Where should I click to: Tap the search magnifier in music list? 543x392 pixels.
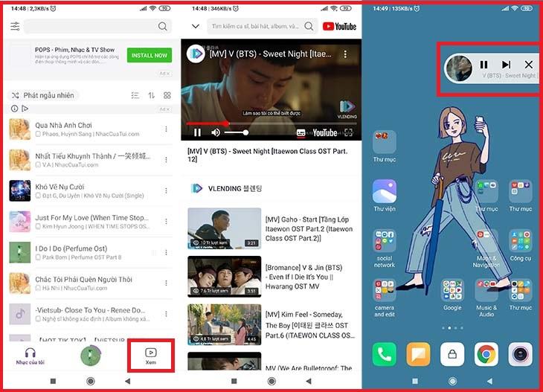pos(162,26)
